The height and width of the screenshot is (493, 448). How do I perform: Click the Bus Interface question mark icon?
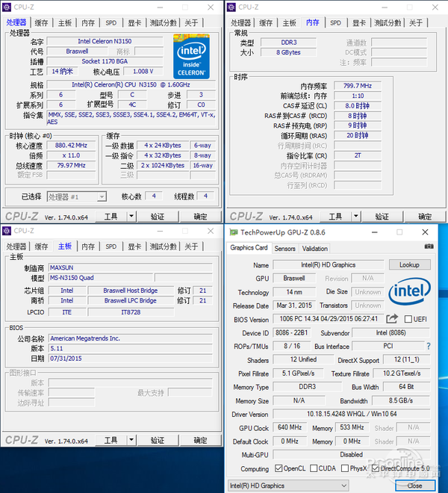pos(428,347)
